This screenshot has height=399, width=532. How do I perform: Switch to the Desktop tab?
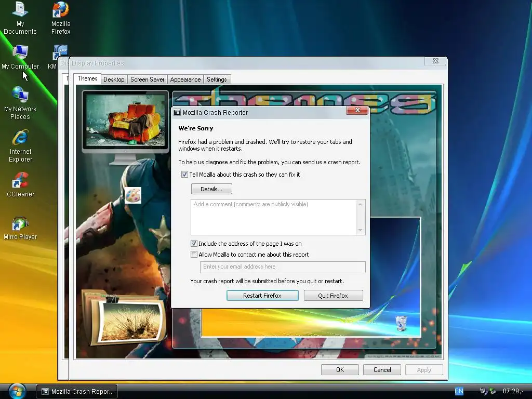pyautogui.click(x=114, y=79)
